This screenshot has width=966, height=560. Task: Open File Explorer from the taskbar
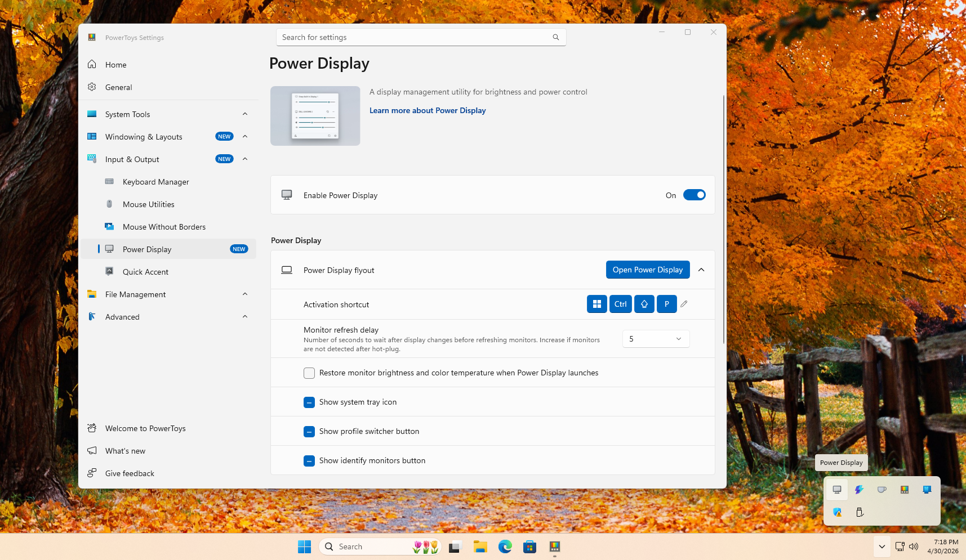(x=480, y=546)
